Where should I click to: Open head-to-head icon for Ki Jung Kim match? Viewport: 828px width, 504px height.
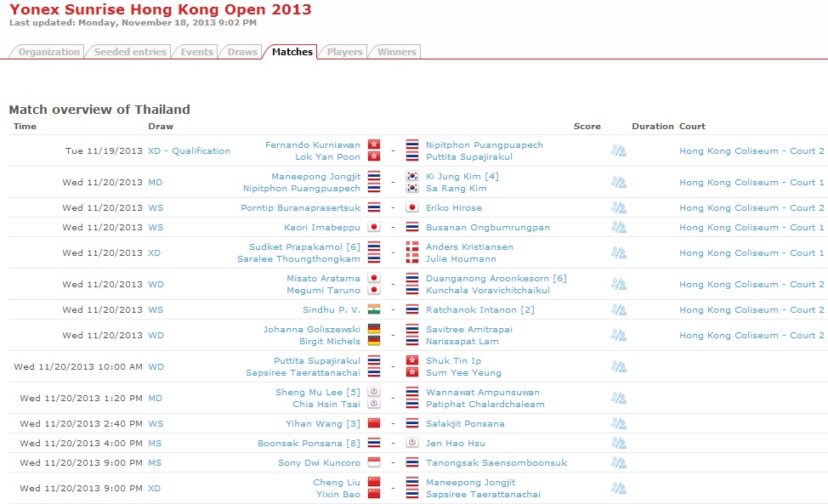[618, 182]
